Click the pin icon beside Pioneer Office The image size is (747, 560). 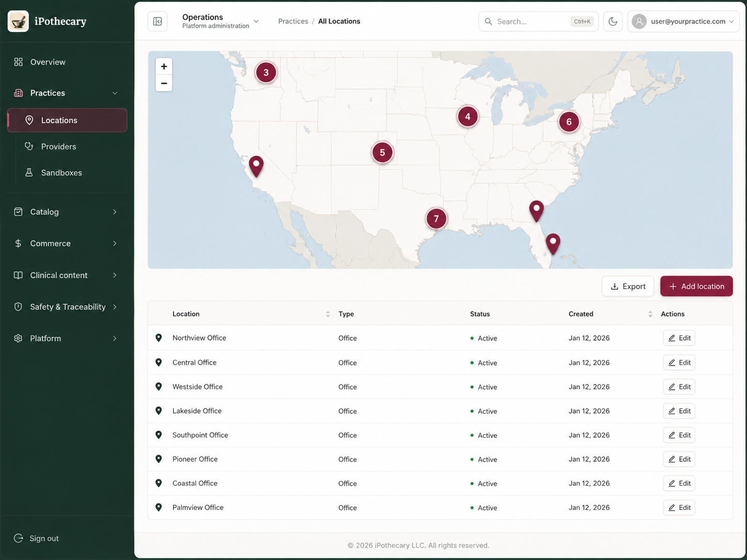coord(159,459)
